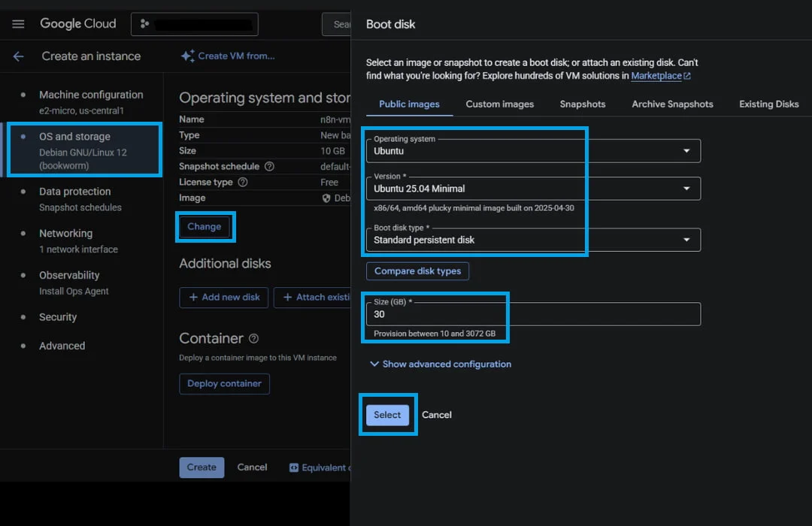Go back with the arrow icon
Image resolution: width=812 pixels, height=526 pixels.
tap(18, 56)
